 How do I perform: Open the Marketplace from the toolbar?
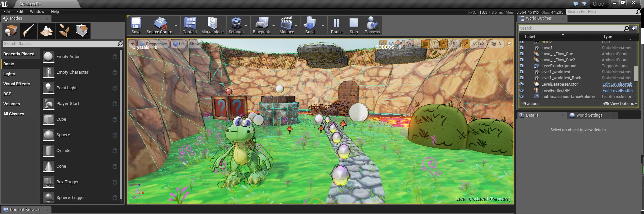point(212,26)
